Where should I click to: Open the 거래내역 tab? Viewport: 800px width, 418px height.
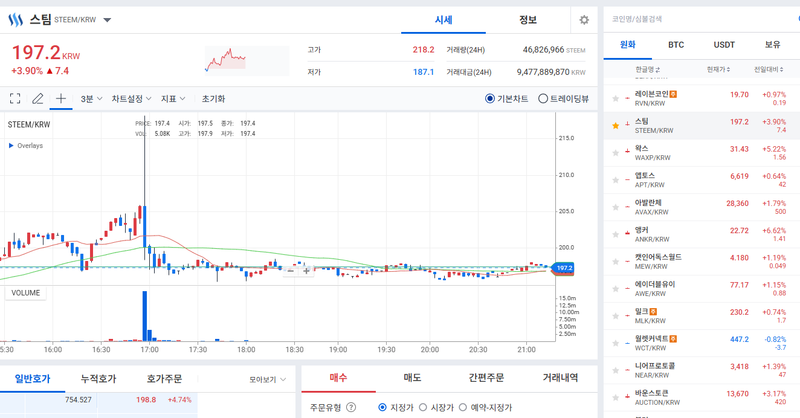click(x=560, y=378)
